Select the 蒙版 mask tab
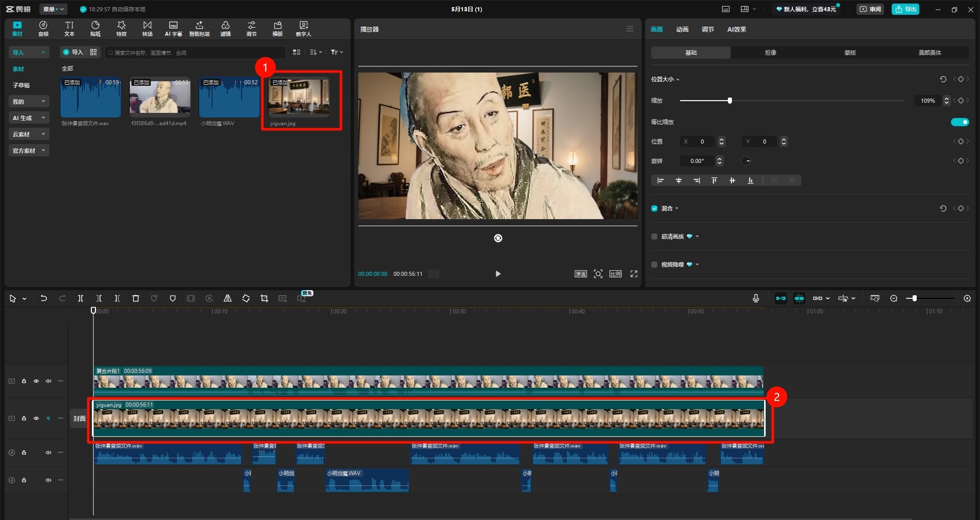Screen dimensions: 980x520 [850, 53]
